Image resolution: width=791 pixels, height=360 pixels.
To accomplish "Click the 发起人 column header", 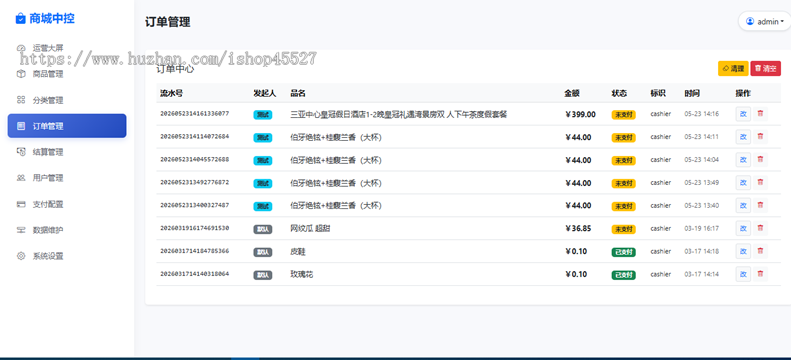I will [x=265, y=93].
